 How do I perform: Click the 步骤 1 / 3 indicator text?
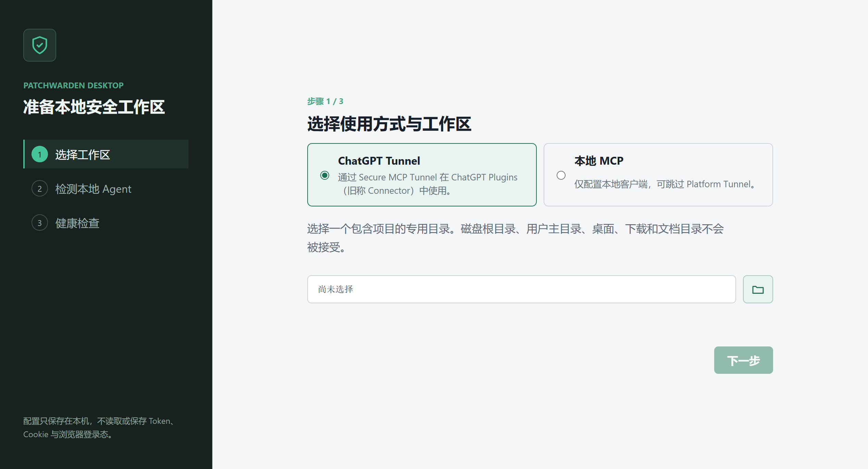[325, 101]
